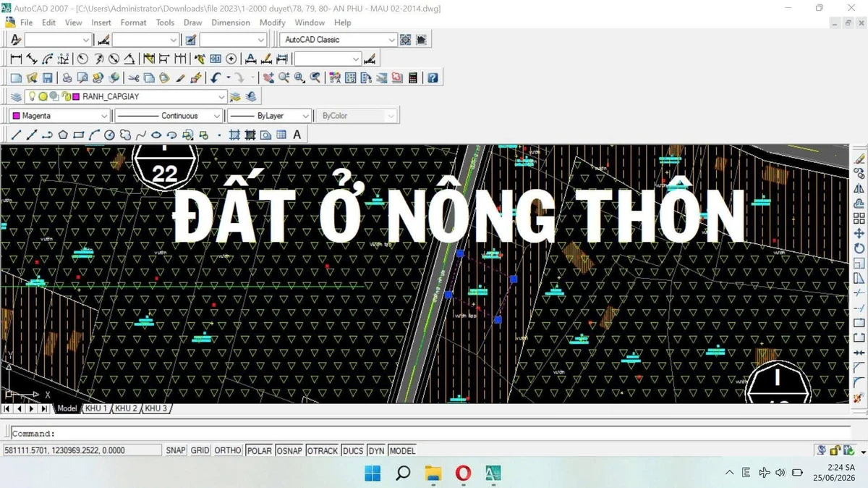Switch to the Model tab

click(67, 408)
